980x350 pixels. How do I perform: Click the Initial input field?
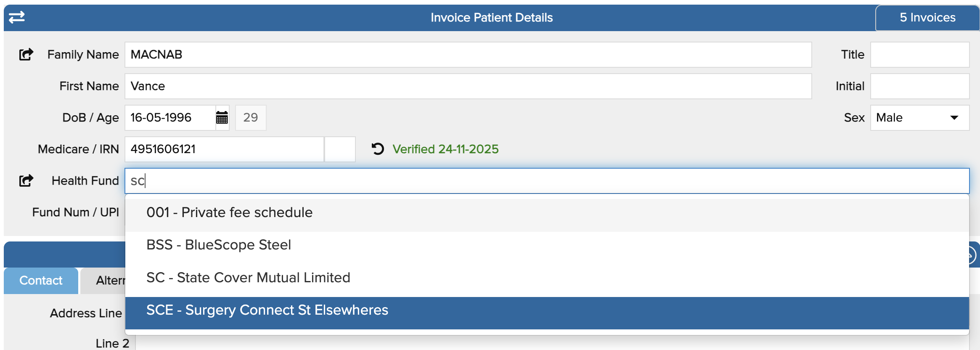[x=919, y=86]
